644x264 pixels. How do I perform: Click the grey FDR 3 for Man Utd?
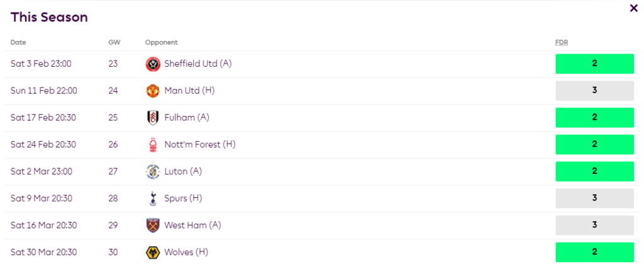[x=594, y=91]
